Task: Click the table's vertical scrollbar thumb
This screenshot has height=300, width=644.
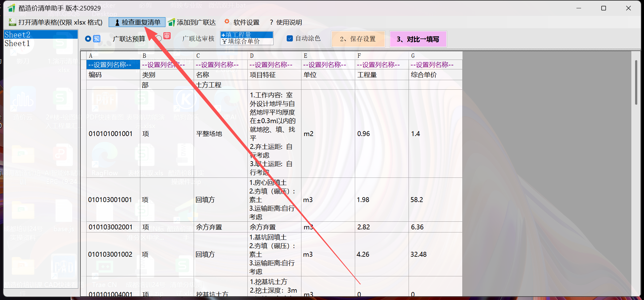Action: pyautogui.click(x=636, y=82)
